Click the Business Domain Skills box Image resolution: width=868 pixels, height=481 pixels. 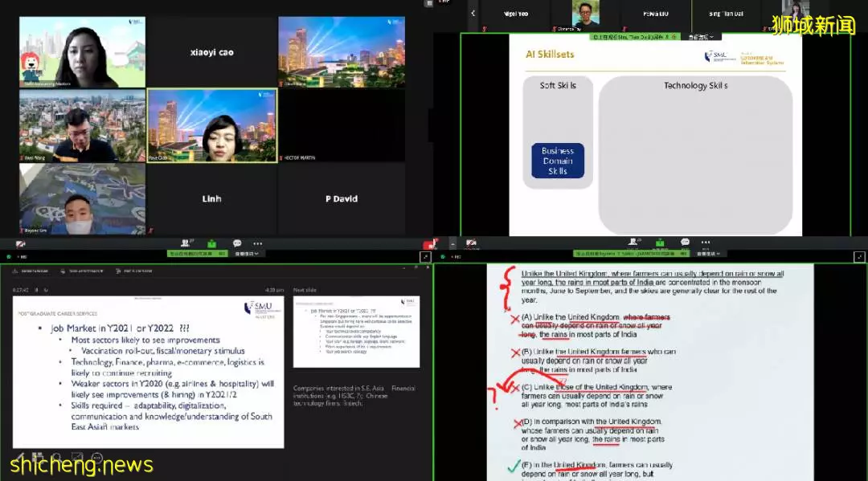(x=558, y=161)
